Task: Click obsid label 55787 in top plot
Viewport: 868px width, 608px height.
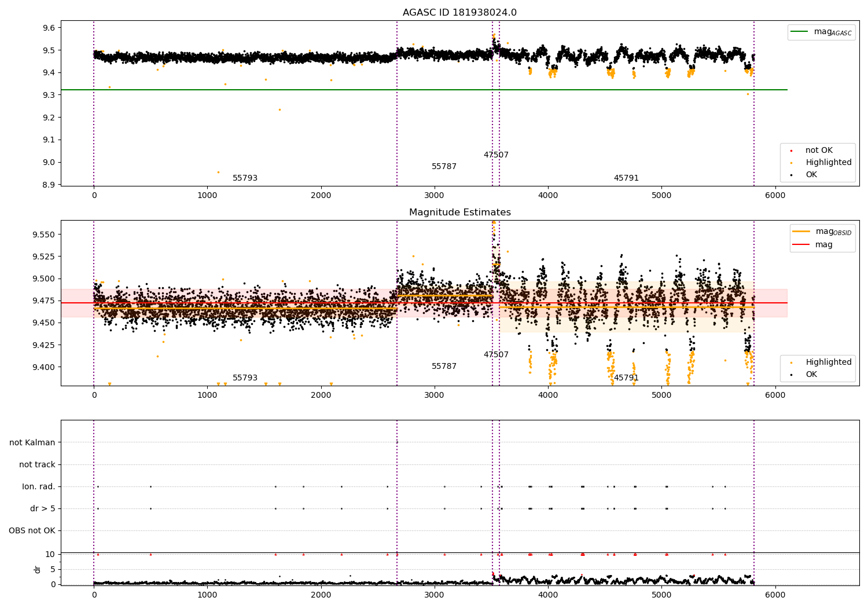Action: (444, 167)
